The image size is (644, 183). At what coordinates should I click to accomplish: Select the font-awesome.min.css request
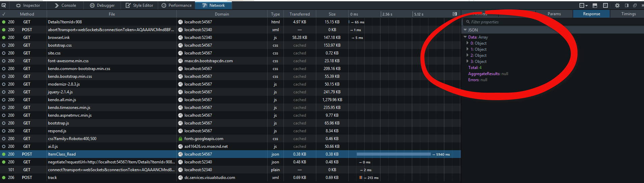click(x=230, y=61)
